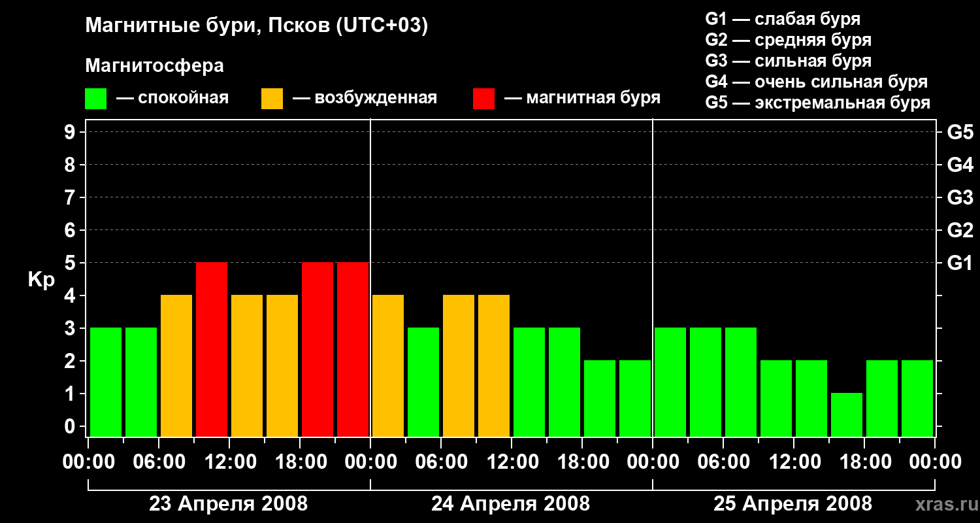Click the 06:00 time label for 25 April
This screenshot has height=523, width=980.
click(723, 462)
